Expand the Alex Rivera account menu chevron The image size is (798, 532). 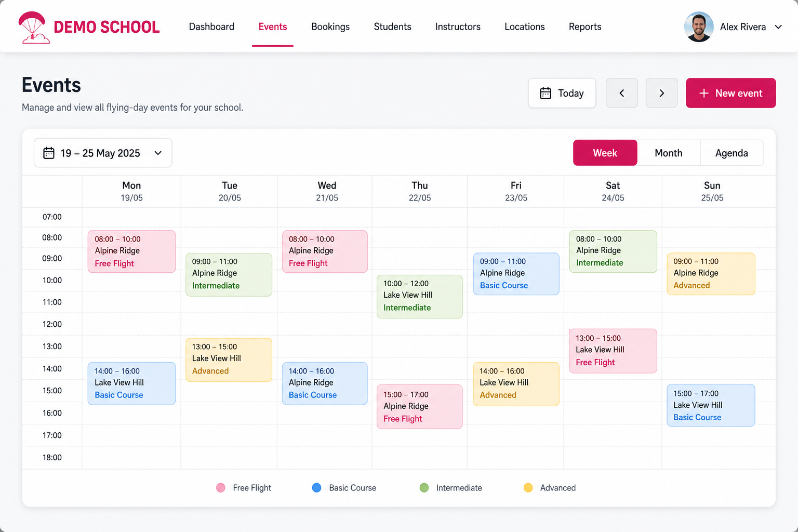tap(778, 27)
